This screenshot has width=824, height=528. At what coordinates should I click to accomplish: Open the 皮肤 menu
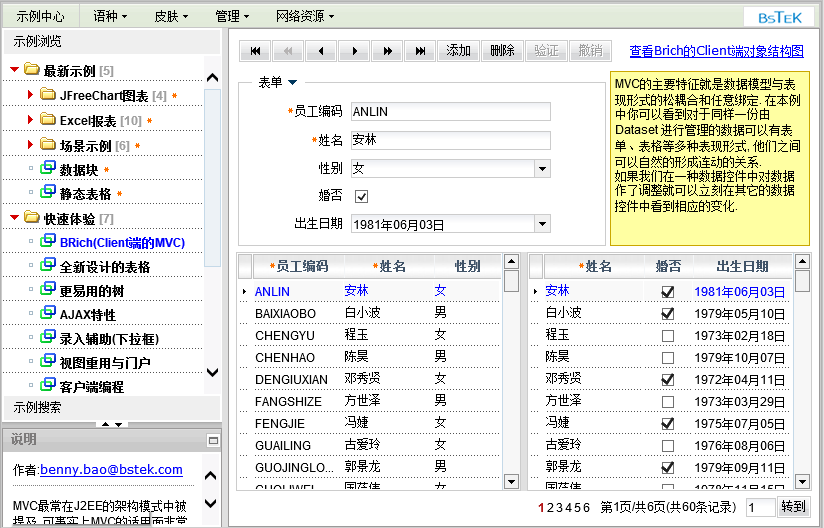point(174,16)
